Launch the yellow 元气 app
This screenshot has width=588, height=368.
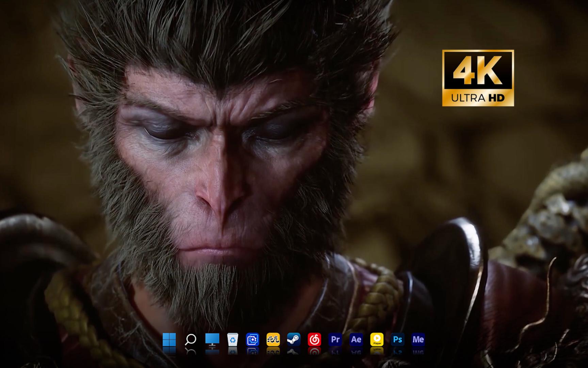tap(273, 339)
